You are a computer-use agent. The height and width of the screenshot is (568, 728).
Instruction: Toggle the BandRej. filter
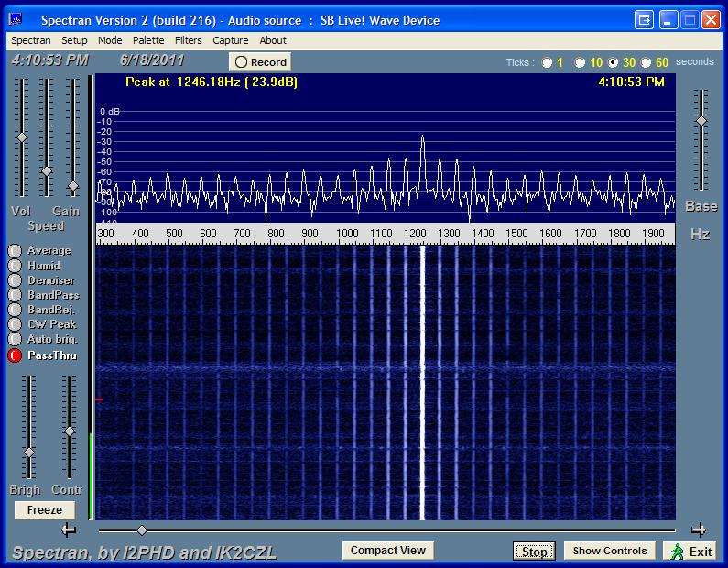click(15, 310)
